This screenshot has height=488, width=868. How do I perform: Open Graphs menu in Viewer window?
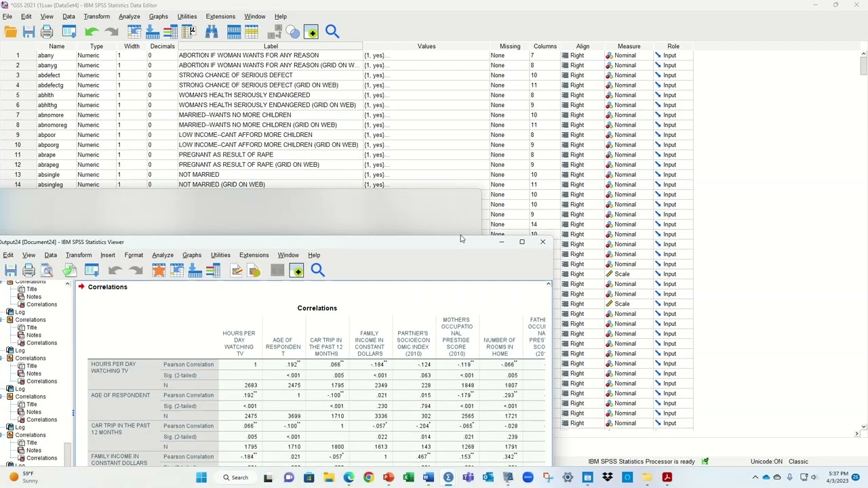point(191,255)
